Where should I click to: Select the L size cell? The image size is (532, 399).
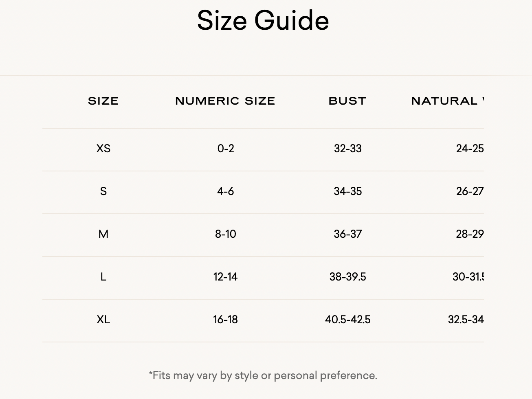point(103,277)
